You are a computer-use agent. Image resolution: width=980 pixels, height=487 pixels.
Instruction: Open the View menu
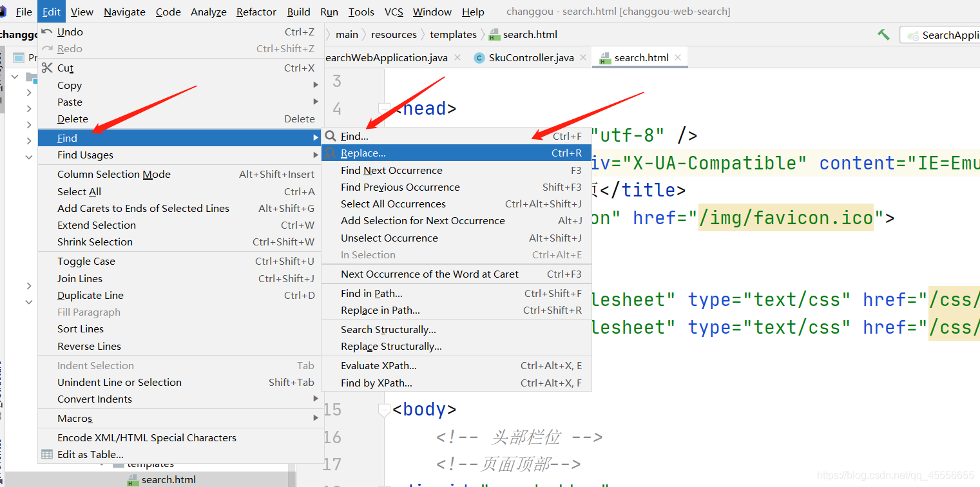pos(82,12)
